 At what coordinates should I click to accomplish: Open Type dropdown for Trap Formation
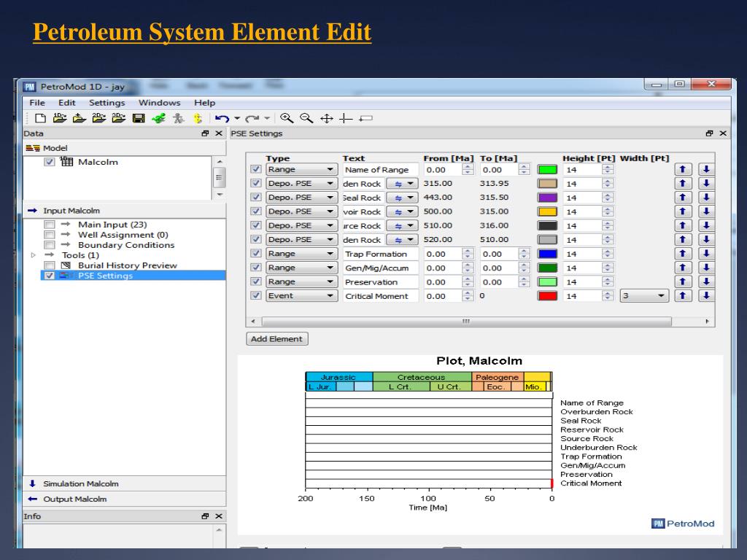pos(301,253)
